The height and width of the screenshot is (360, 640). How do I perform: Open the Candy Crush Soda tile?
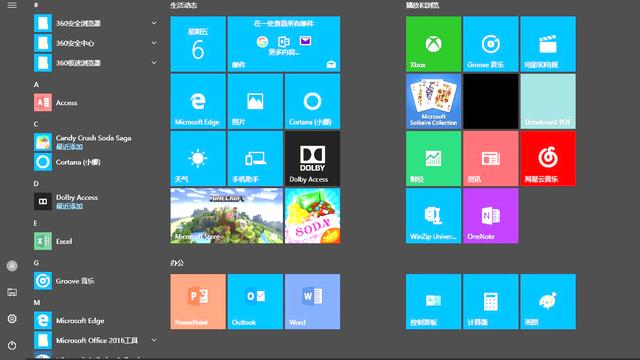(x=312, y=216)
